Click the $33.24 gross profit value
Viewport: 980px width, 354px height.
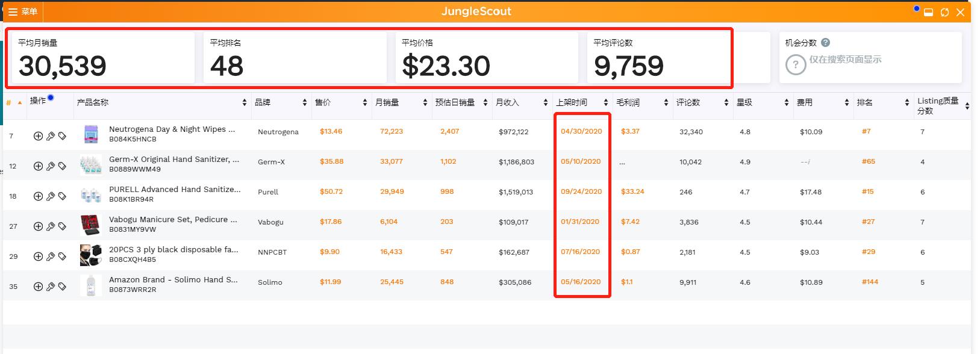pos(632,191)
